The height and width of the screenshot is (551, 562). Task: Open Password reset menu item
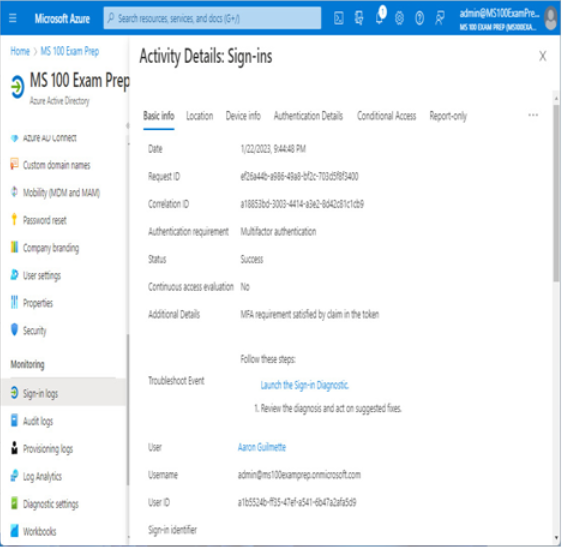[44, 220]
